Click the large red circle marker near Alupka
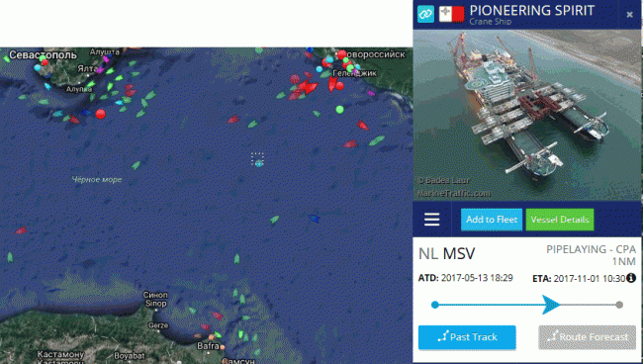The width and height of the screenshot is (643, 364). coord(101,114)
